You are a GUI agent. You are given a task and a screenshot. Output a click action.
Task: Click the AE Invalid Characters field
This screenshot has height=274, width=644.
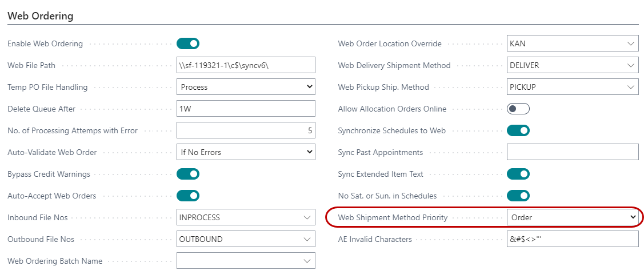click(x=573, y=239)
